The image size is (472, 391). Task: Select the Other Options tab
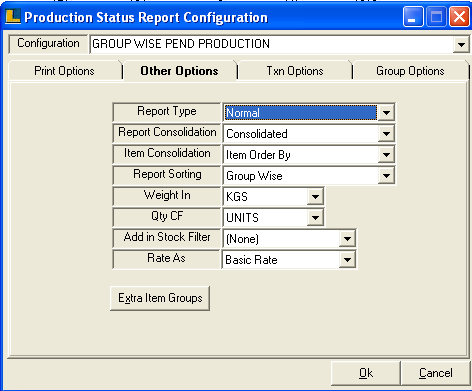179,71
